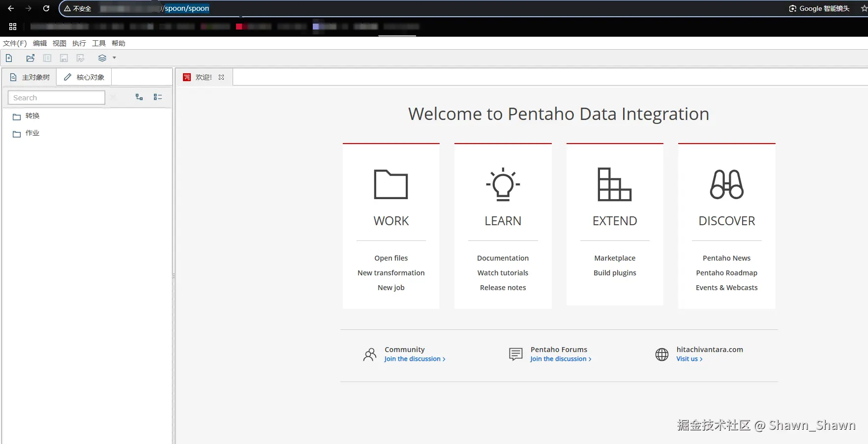
Task: Click the LEARN light bulb icon
Action: [503, 184]
